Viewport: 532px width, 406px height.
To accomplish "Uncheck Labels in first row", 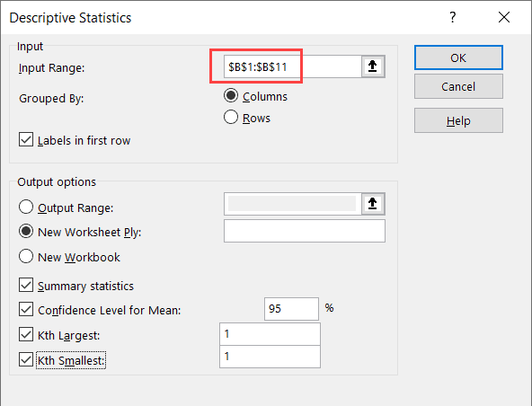I will click(x=26, y=139).
